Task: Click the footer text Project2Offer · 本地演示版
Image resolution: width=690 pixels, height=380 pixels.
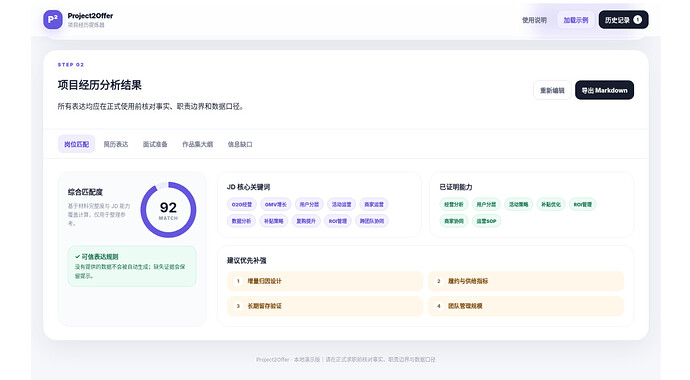Action: 288,359
